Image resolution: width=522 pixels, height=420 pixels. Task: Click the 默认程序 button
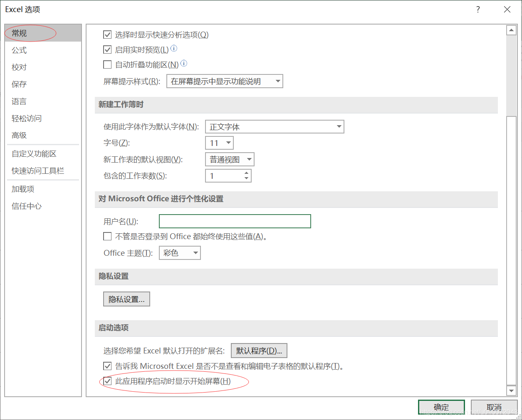pos(259,351)
